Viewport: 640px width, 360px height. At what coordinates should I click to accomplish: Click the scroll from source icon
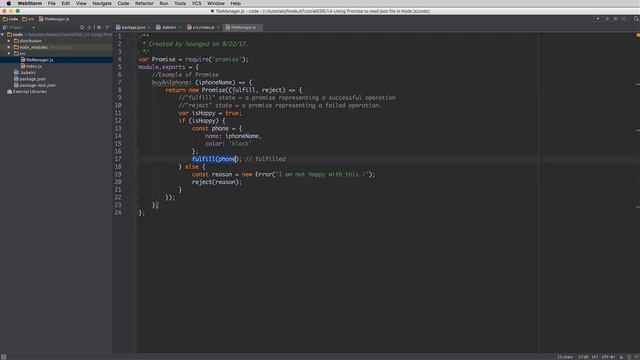(82, 27)
